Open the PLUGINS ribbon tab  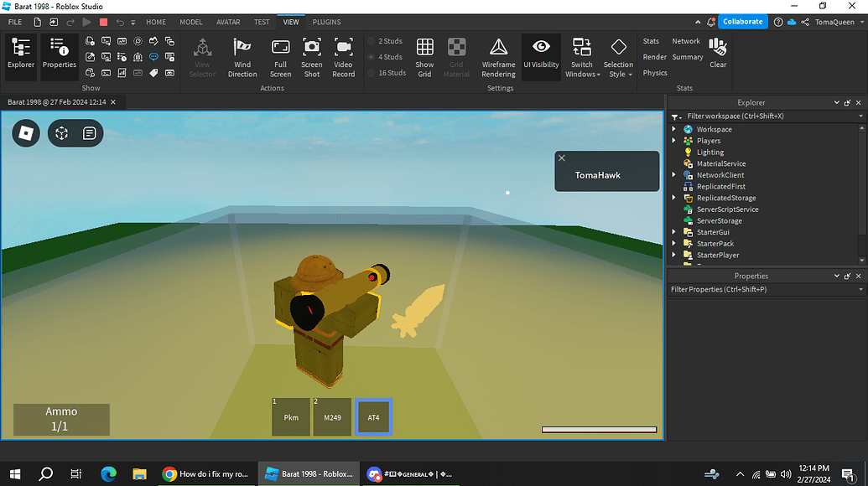click(x=326, y=22)
